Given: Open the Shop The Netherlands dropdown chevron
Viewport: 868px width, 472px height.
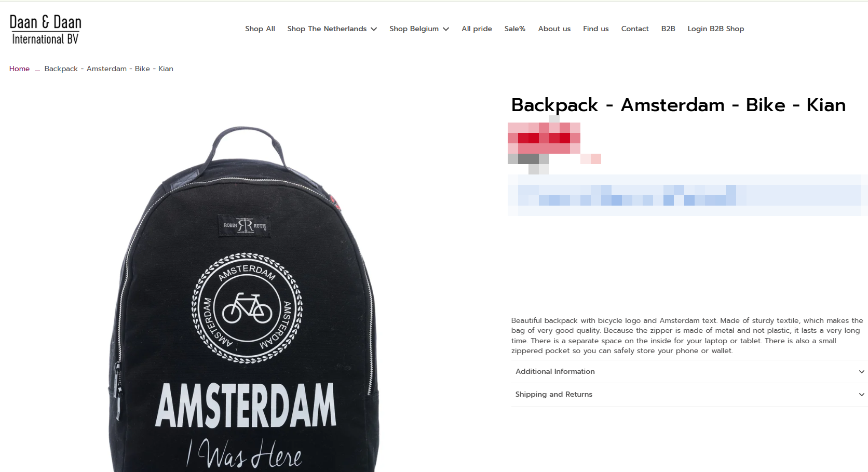Looking at the screenshot, I should 374,29.
